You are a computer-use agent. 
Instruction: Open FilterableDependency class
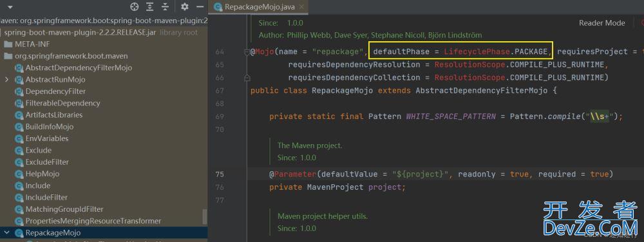point(63,103)
